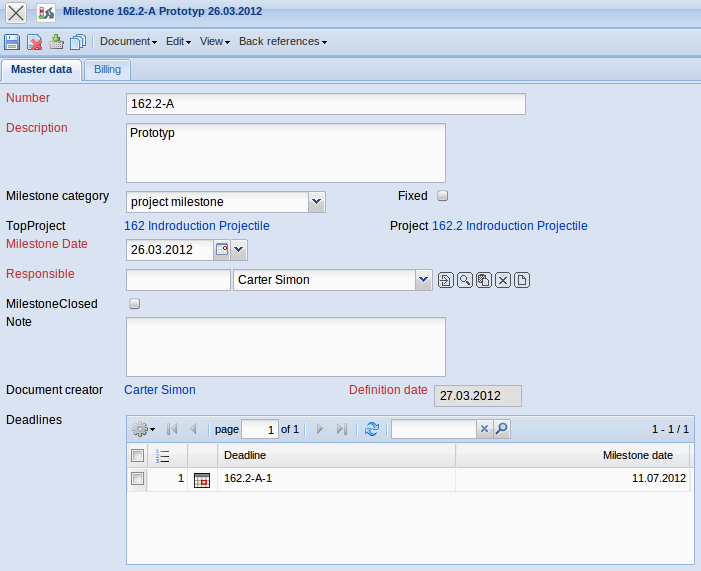Click the search magnifier in Deadlines toolbar
701x571 pixels.
tap(502, 429)
